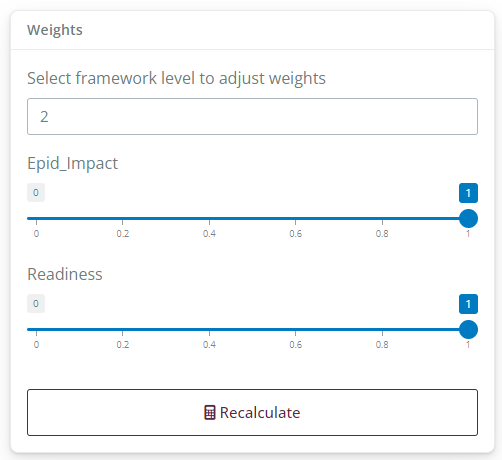
Task: Click the Epid_Impact minimum value label 0
Action: 36,193
